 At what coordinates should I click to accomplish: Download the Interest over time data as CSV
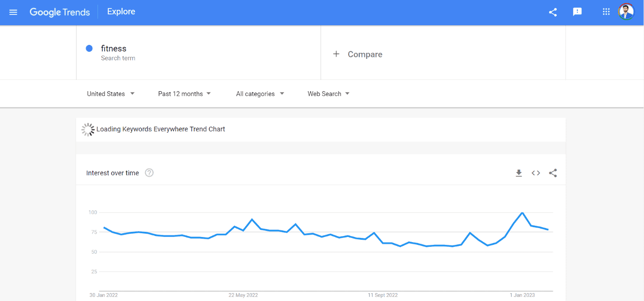click(518, 173)
